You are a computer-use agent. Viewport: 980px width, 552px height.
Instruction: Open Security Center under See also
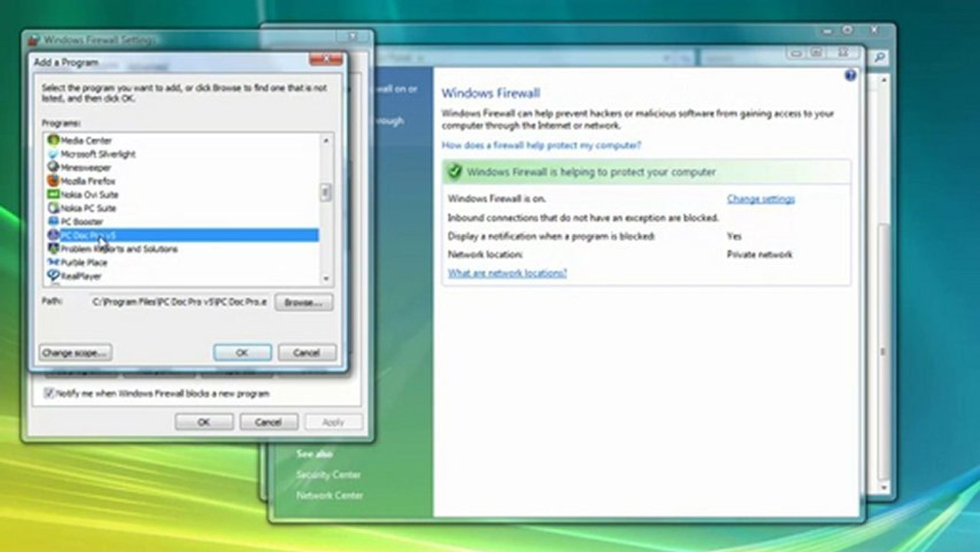coord(329,475)
